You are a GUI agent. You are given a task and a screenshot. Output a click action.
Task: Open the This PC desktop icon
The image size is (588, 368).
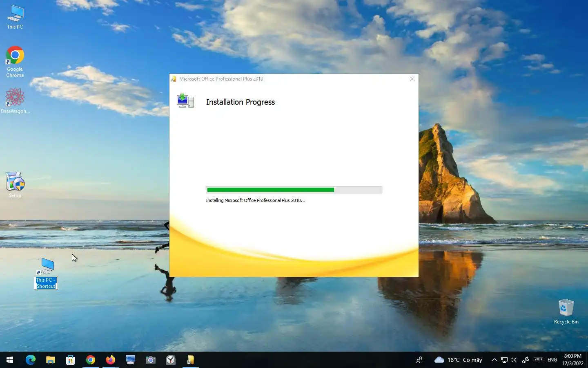point(15,17)
